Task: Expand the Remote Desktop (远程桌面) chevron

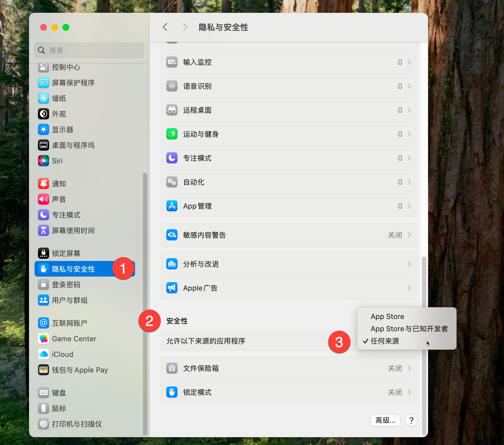Action: click(x=409, y=110)
